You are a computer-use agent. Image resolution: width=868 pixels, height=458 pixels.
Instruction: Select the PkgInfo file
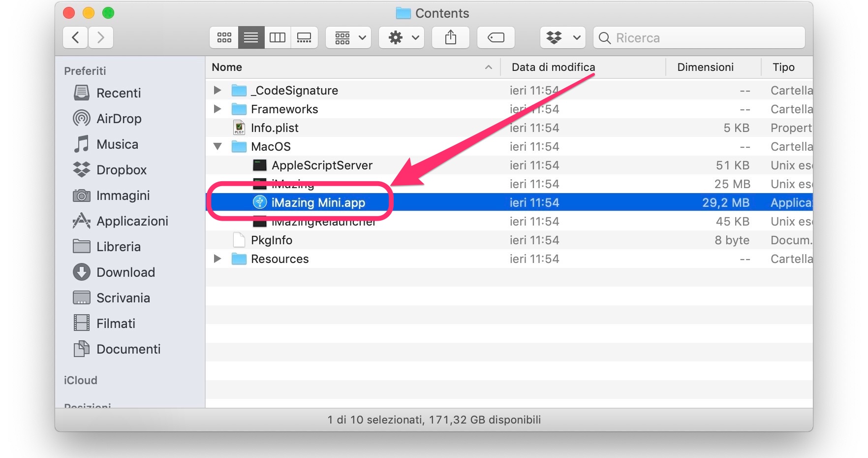[509, 240]
